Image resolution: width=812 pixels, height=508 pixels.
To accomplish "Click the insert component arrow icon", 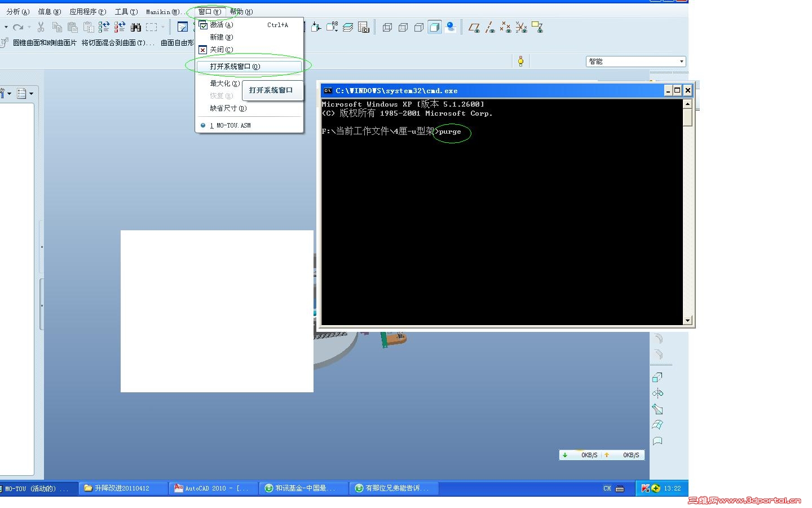I will point(316,27).
